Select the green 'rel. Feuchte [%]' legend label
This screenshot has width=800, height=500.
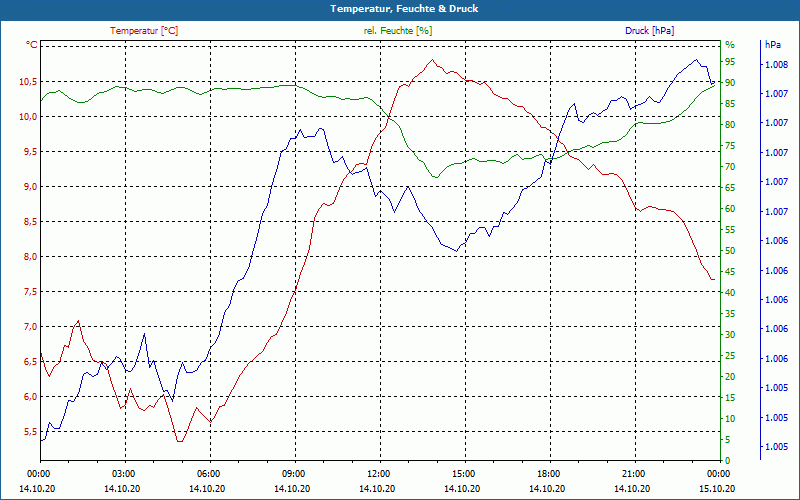(x=397, y=31)
